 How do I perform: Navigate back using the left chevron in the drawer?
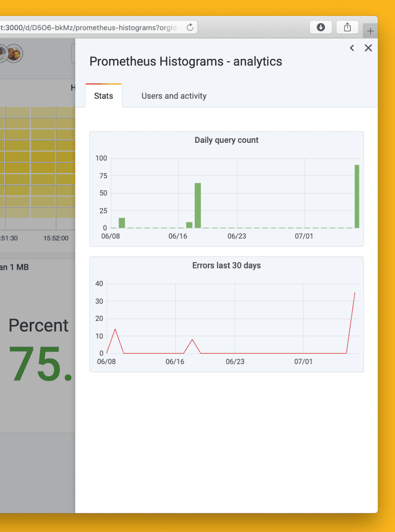coord(352,48)
